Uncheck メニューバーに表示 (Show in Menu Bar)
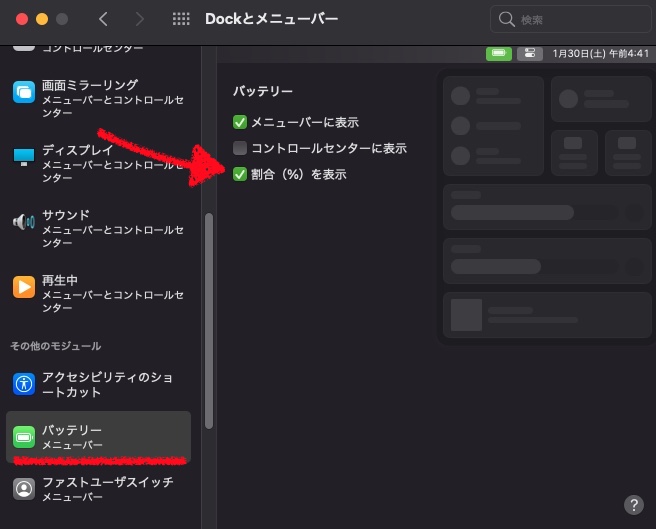Screen dimensions: 656x529 click(240, 122)
